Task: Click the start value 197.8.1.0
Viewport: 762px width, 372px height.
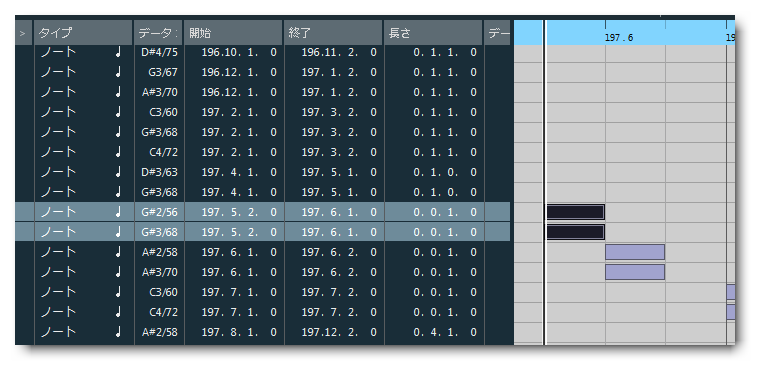Action: [239, 332]
